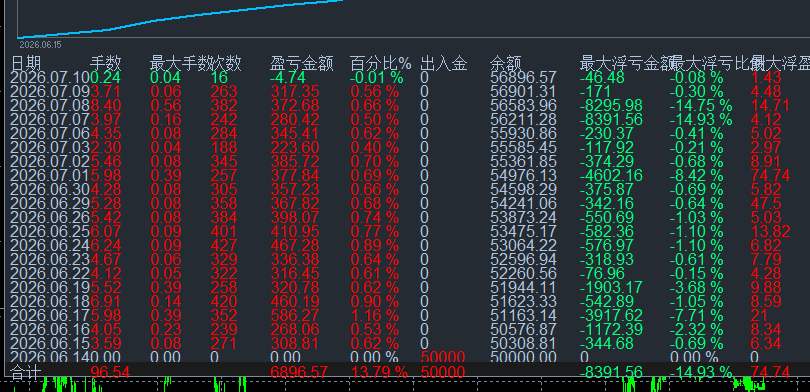Screen dimensions: 810x392
Task: Click the profit amount 467.28
Action: [x=294, y=245]
